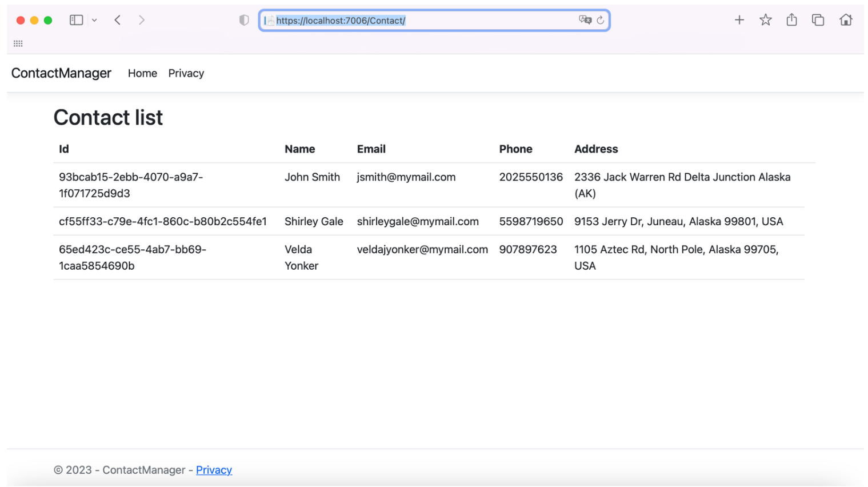Image resolution: width=868 pixels, height=487 pixels.
Task: Reload the page with refresh icon
Action: 600,20
